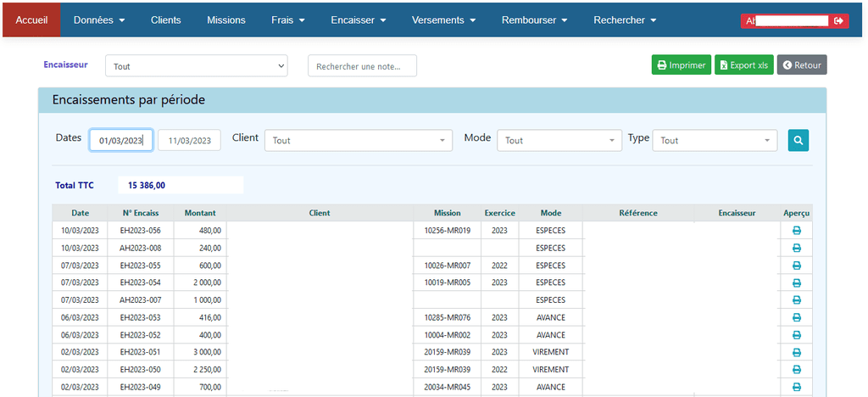Open the Encaisseur dropdown
The image size is (868, 397).
click(196, 66)
